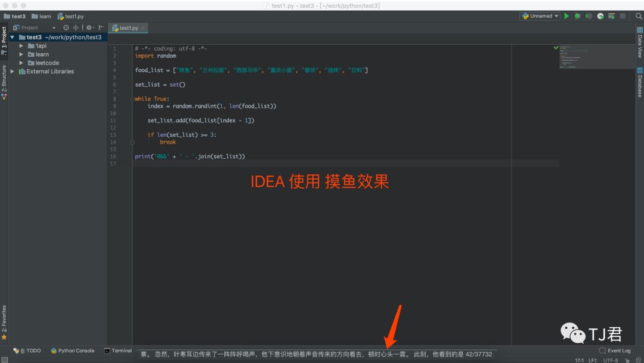This screenshot has height=363, width=644.
Task: Toggle the Database side panel
Action: tap(640, 82)
